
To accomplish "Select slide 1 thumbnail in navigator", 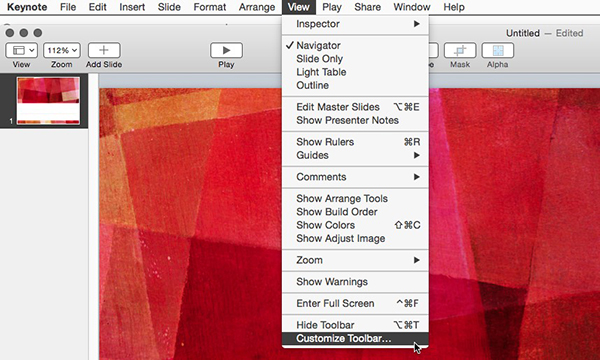I will tap(48, 101).
